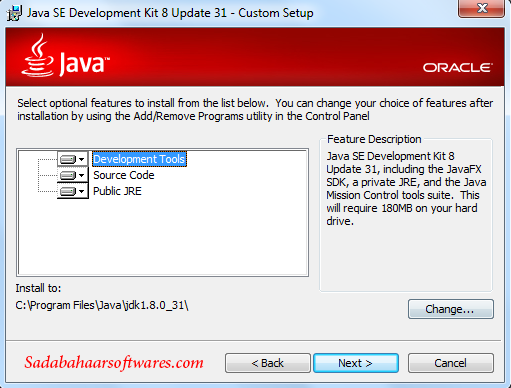
Task: Select the Public JRE tree item
Action: (117, 191)
